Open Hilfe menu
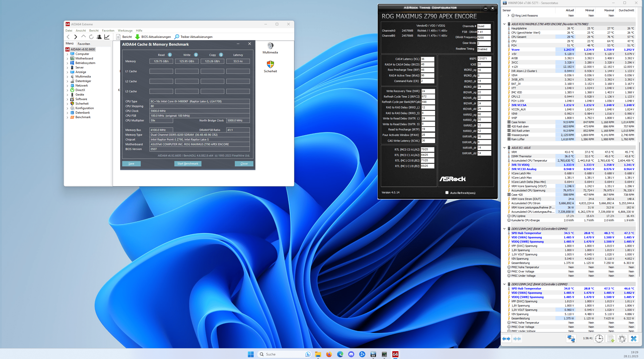Screen dimensions: 644x359 tap(139, 31)
